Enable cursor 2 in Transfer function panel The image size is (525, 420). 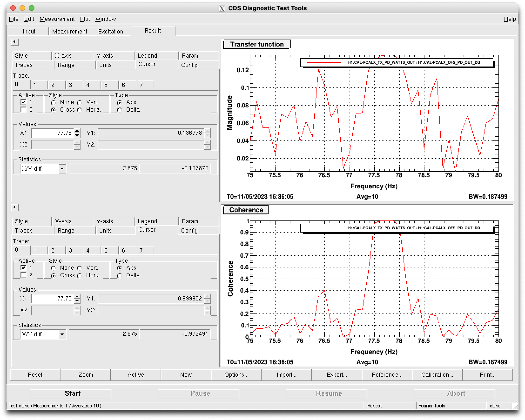click(23, 110)
